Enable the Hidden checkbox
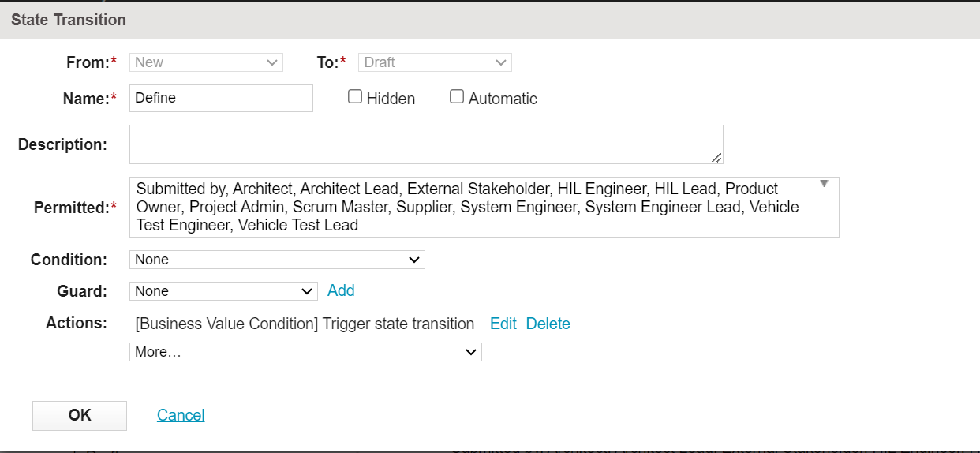Viewport: 980px width, 453px height. point(355,97)
